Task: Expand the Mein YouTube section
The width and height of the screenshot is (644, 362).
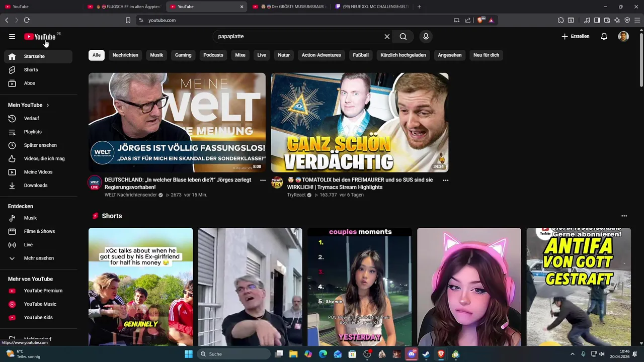Action: pyautogui.click(x=29, y=105)
